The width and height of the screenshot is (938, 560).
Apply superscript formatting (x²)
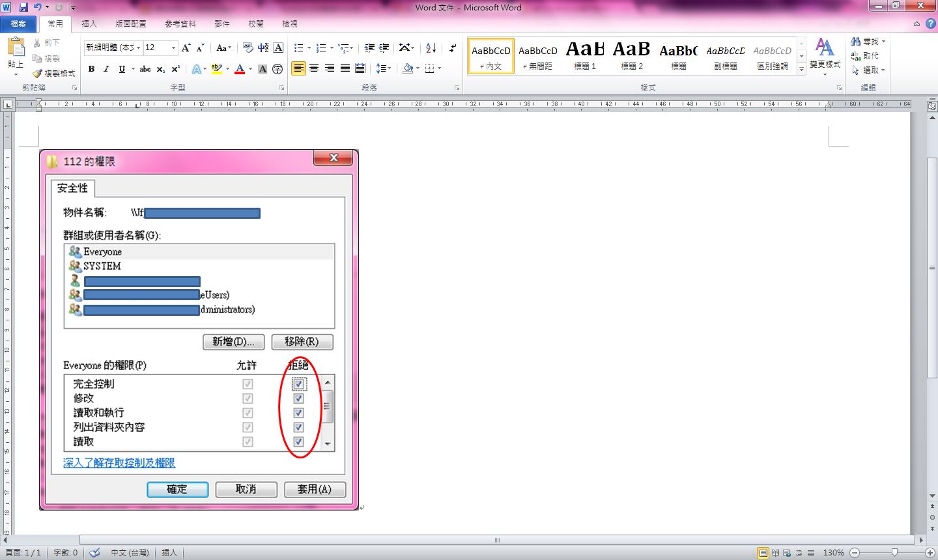[x=176, y=69]
